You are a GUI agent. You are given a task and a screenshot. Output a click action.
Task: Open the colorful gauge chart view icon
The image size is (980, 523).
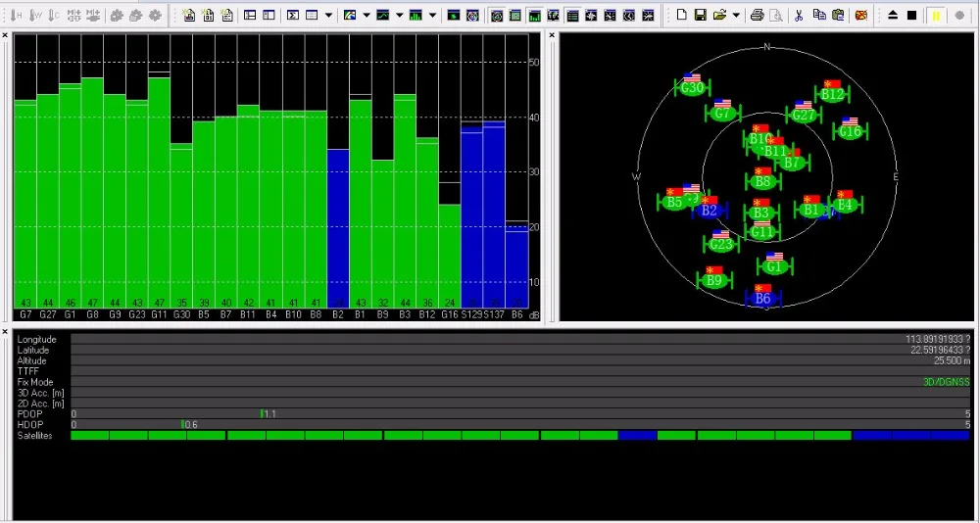(x=350, y=15)
